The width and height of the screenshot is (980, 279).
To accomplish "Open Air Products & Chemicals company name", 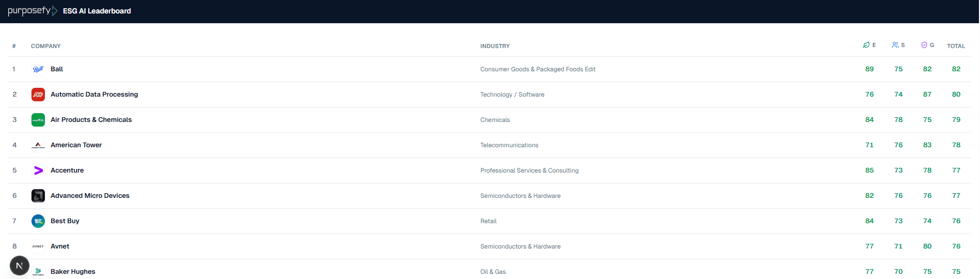I will click(x=91, y=120).
